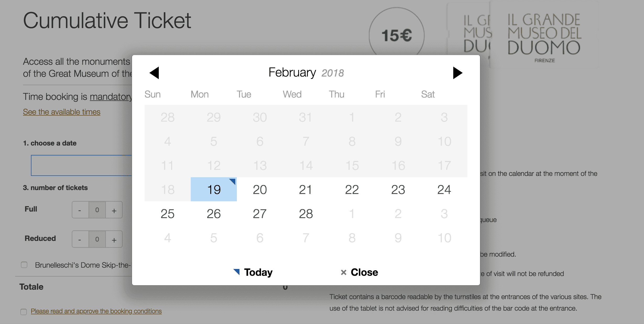Click the Today button in calendar
Viewport: 644px width, 324px height.
(x=253, y=272)
